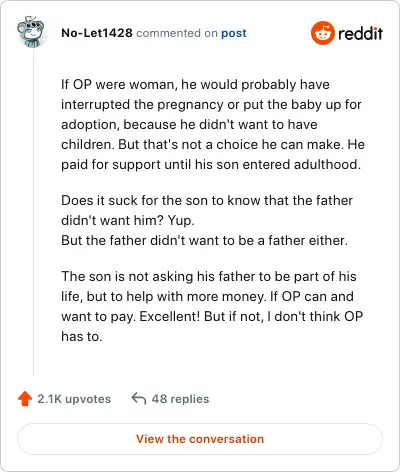Open the "48 replies" label
Viewport: 400px width, 472px height.
[x=180, y=399]
